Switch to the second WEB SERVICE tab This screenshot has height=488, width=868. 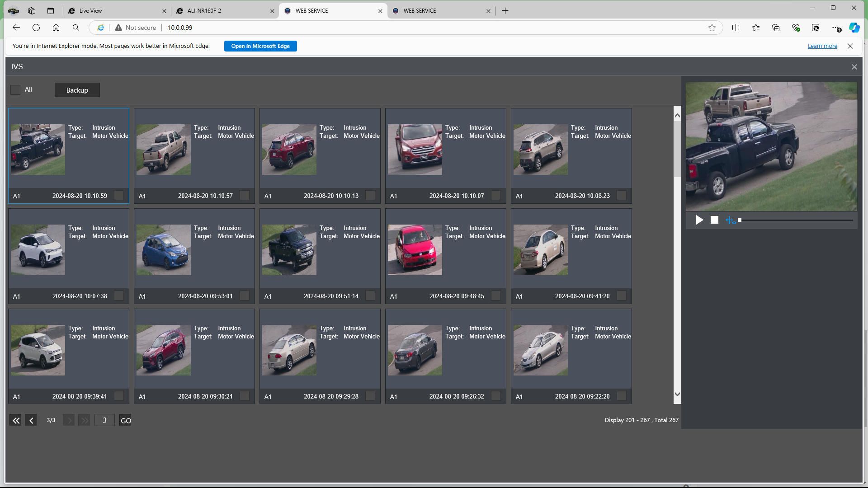[x=441, y=11]
